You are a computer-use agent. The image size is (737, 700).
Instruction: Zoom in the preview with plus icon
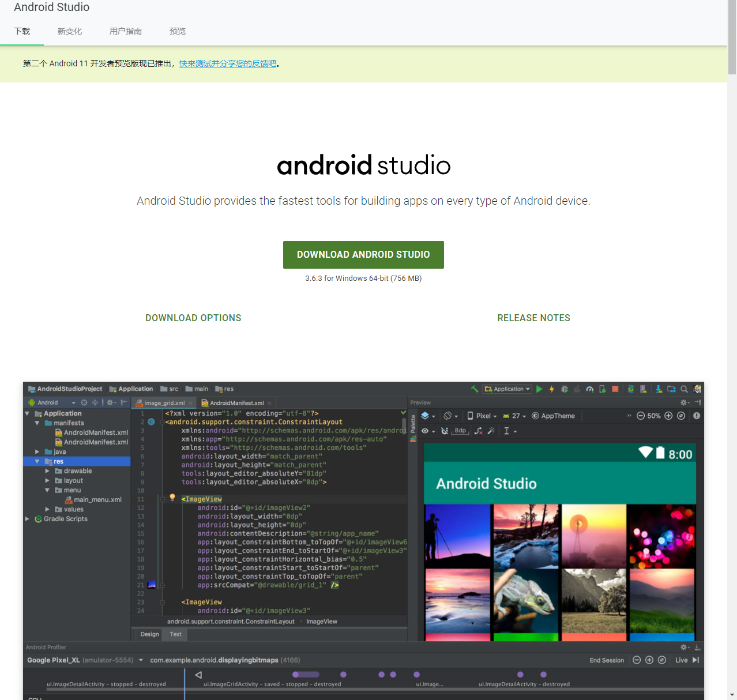click(668, 416)
